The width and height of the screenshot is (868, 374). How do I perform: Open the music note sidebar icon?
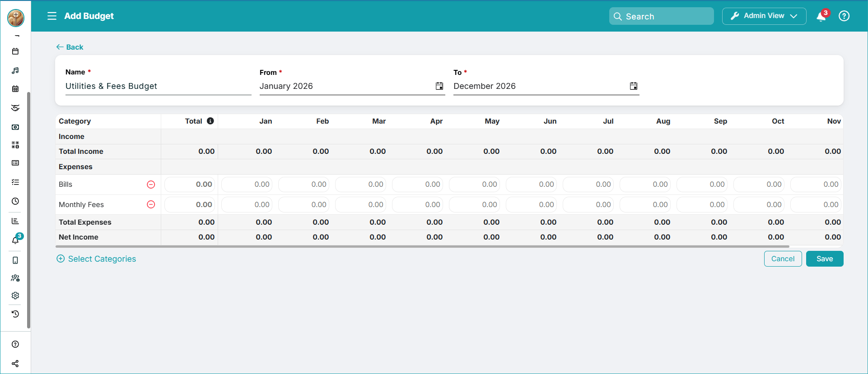click(15, 70)
